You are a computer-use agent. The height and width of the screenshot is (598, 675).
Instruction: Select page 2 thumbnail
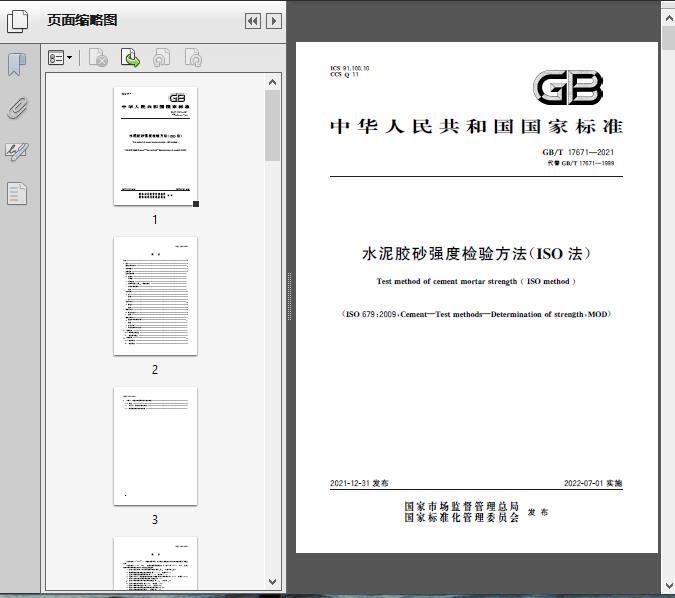[x=155, y=296]
